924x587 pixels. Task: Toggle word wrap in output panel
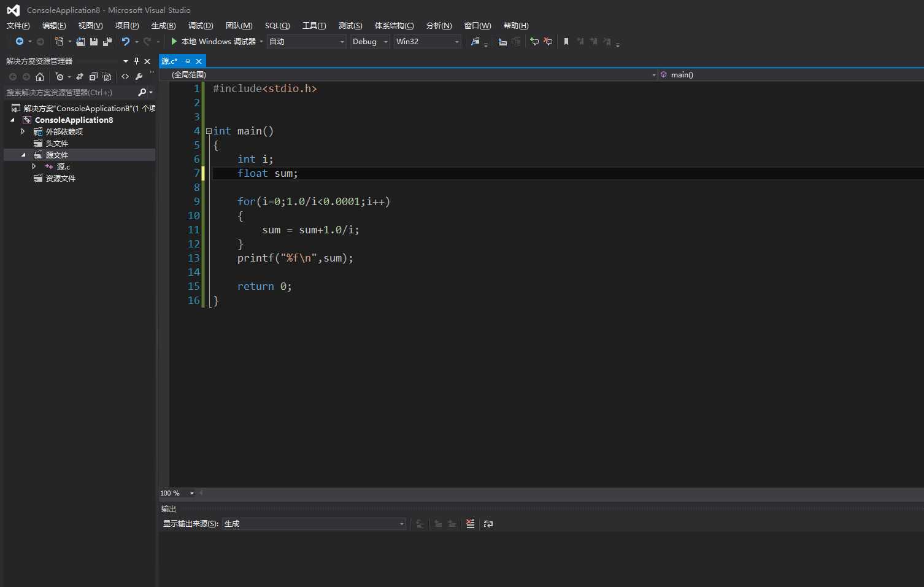coord(488,524)
